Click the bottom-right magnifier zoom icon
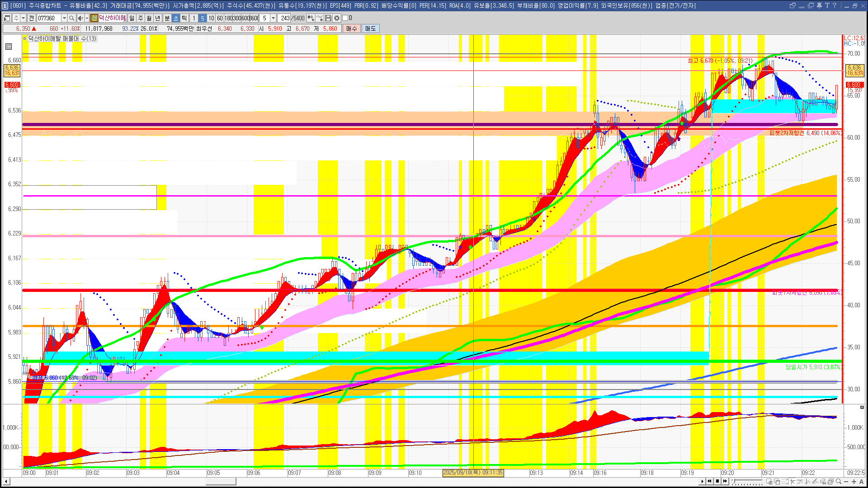The width and height of the screenshot is (868, 488). (839, 481)
